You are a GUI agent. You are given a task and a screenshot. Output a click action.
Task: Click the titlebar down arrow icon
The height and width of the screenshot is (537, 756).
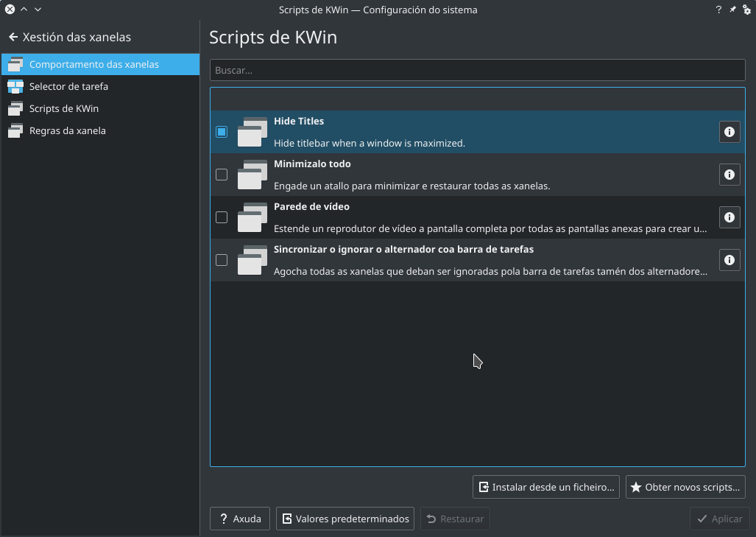[38, 9]
